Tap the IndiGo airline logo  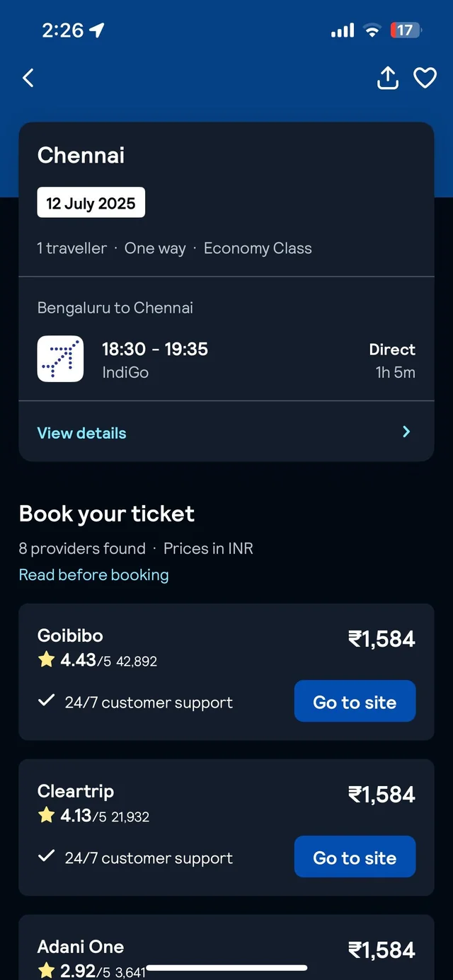pos(60,359)
